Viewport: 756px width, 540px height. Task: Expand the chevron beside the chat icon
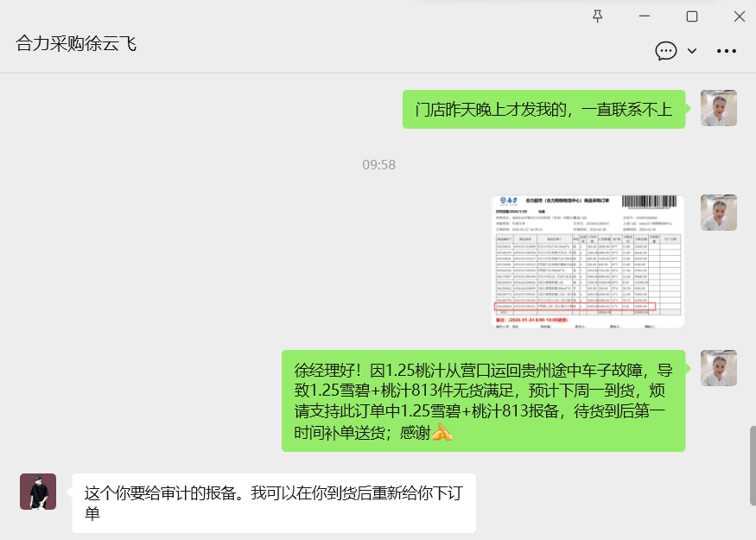692,51
